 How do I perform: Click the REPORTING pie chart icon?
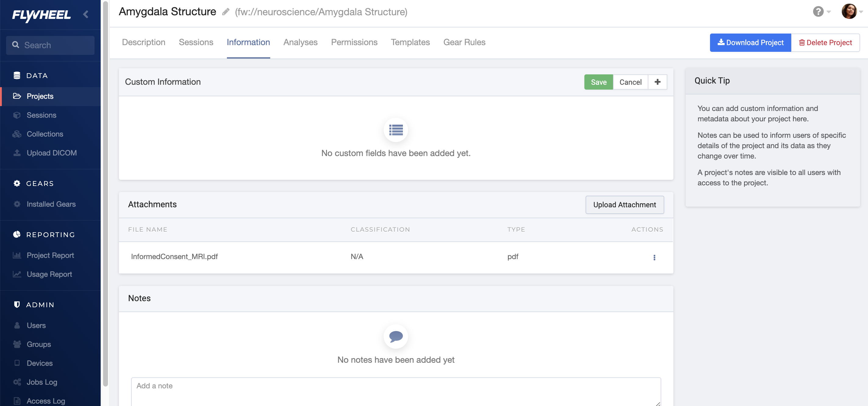click(x=17, y=234)
